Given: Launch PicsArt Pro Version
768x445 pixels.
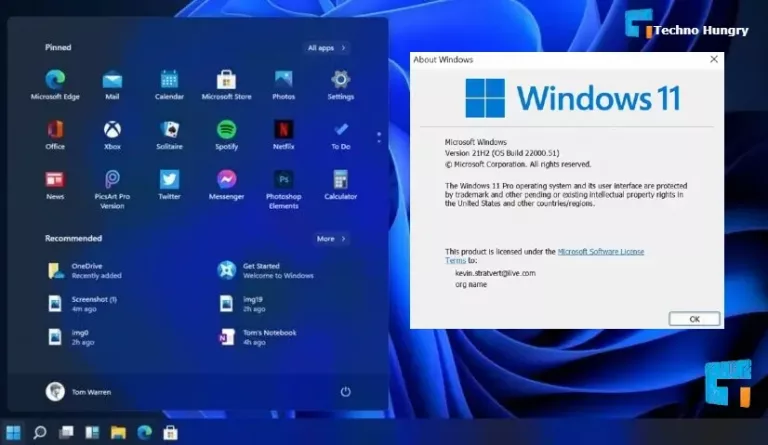Looking at the screenshot, I should 112,189.
